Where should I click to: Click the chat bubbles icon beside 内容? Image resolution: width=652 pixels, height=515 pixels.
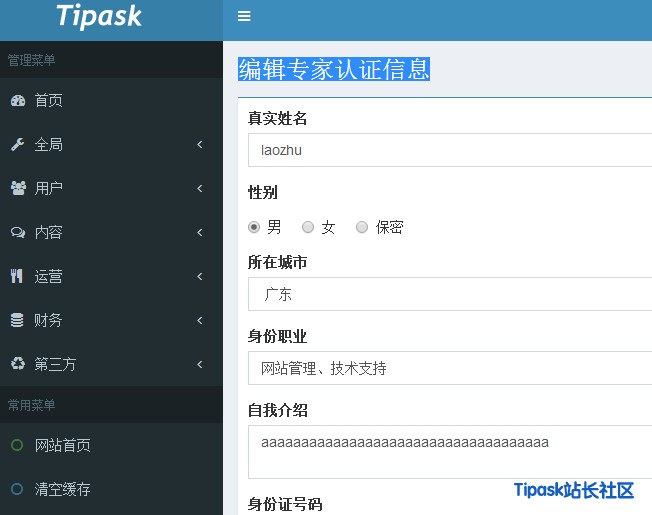[18, 232]
